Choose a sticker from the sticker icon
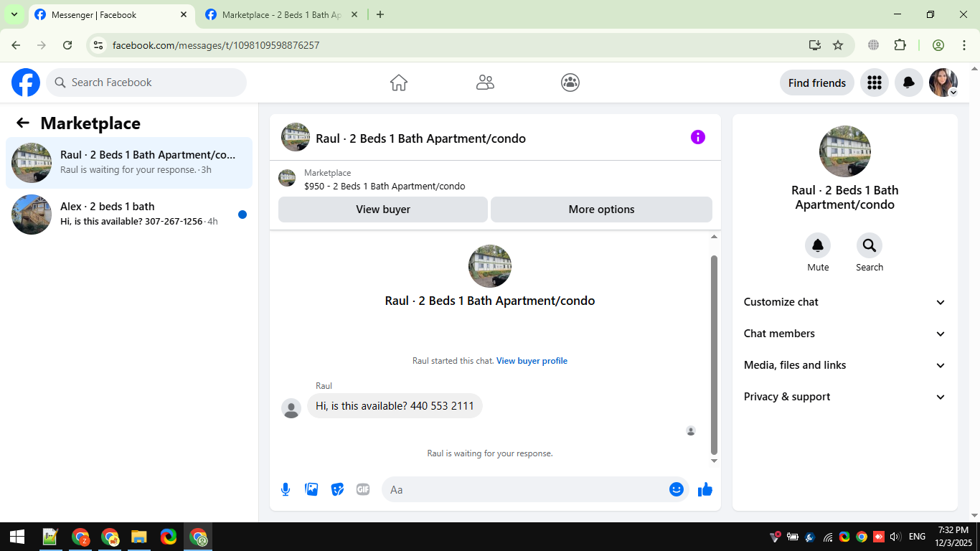 (x=337, y=489)
